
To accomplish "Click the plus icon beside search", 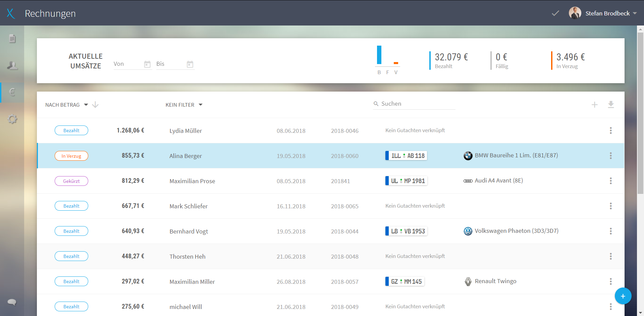I will tap(594, 105).
